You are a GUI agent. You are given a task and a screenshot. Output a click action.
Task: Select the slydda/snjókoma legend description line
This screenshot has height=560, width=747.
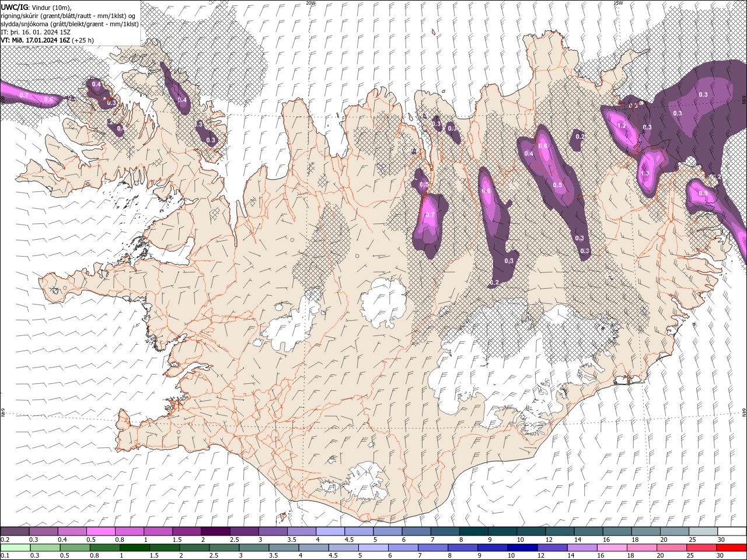(x=69, y=24)
